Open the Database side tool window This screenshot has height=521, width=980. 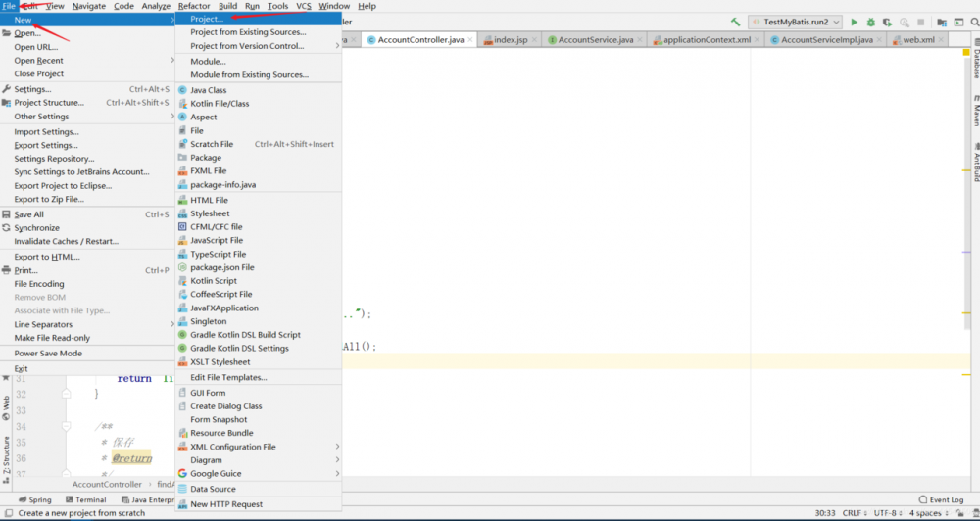[976, 60]
